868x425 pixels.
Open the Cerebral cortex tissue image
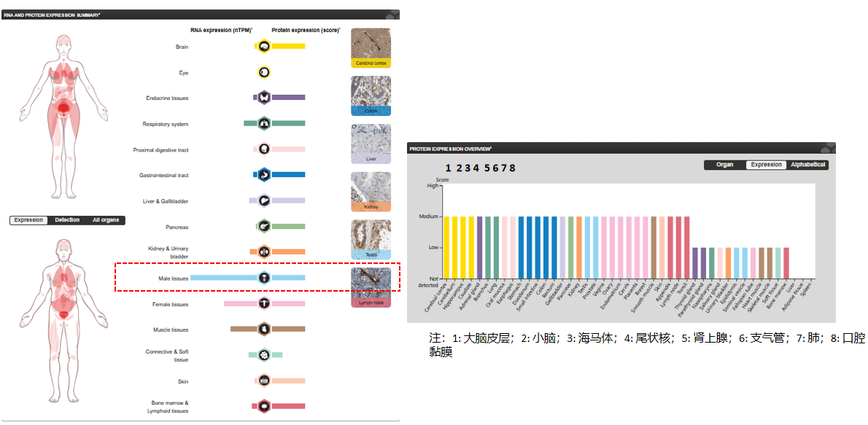[371, 47]
